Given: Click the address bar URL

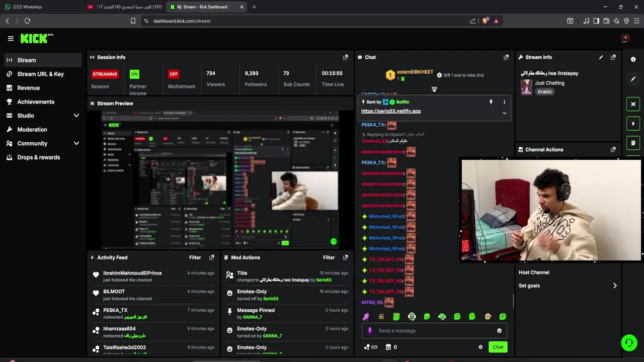Looking at the screenshot, I should [182, 21].
